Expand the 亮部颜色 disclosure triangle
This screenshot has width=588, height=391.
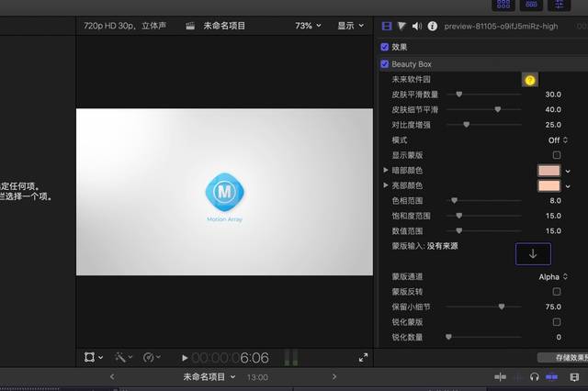(x=386, y=185)
